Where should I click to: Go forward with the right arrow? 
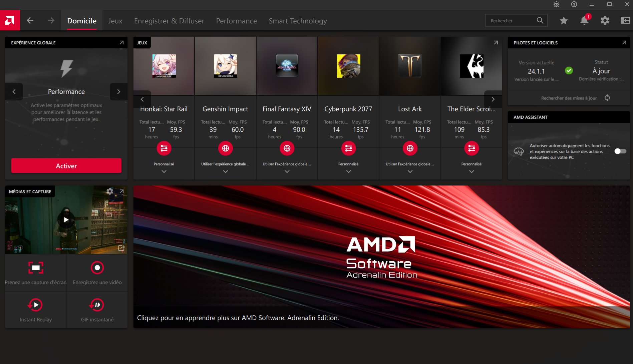(51, 21)
